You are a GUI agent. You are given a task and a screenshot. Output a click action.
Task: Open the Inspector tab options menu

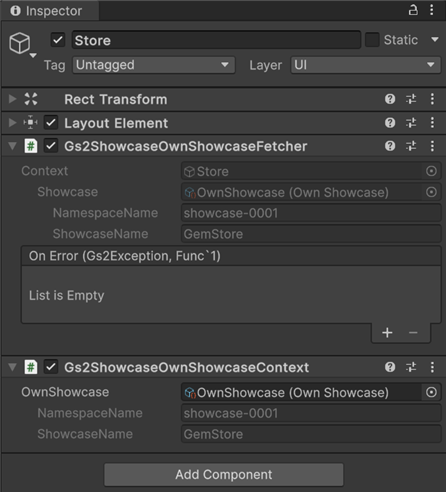click(x=432, y=10)
